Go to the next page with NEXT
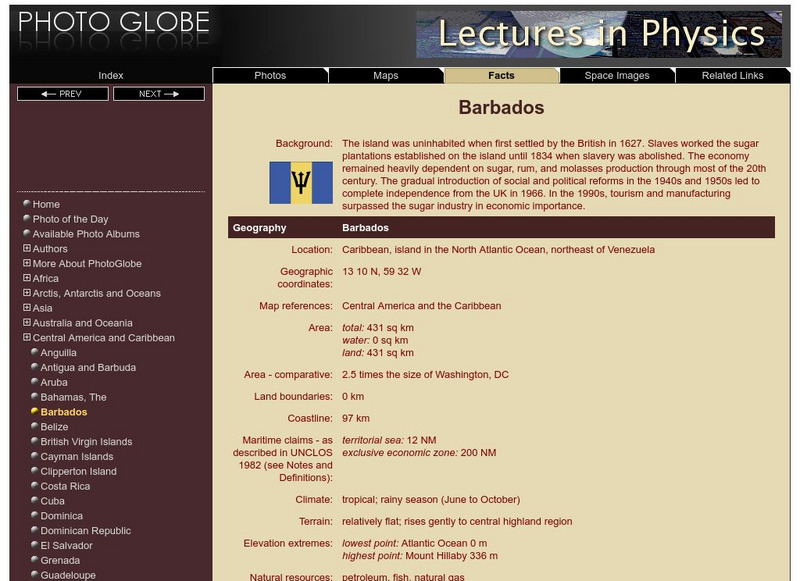This screenshot has width=800, height=581. (159, 94)
